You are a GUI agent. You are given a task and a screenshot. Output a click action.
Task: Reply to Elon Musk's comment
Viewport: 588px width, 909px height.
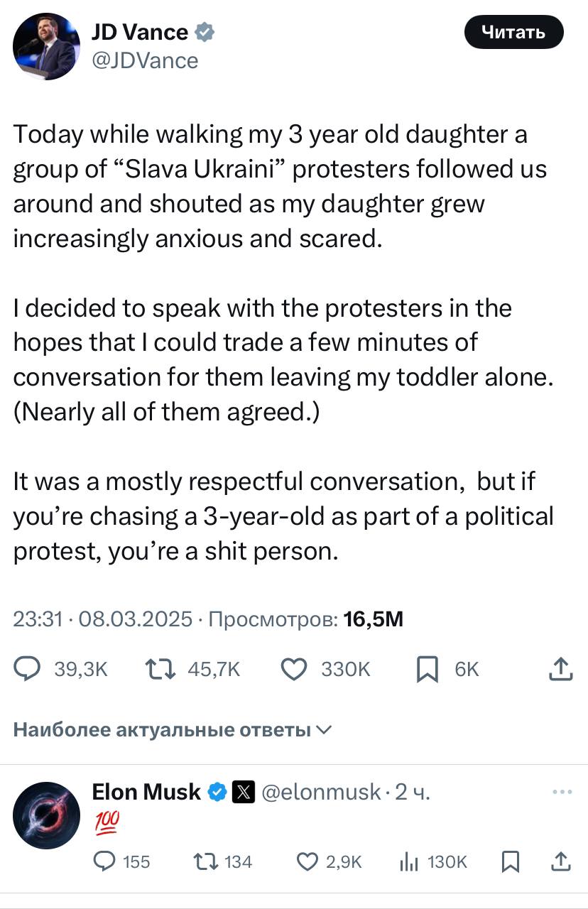pyautogui.click(x=105, y=861)
